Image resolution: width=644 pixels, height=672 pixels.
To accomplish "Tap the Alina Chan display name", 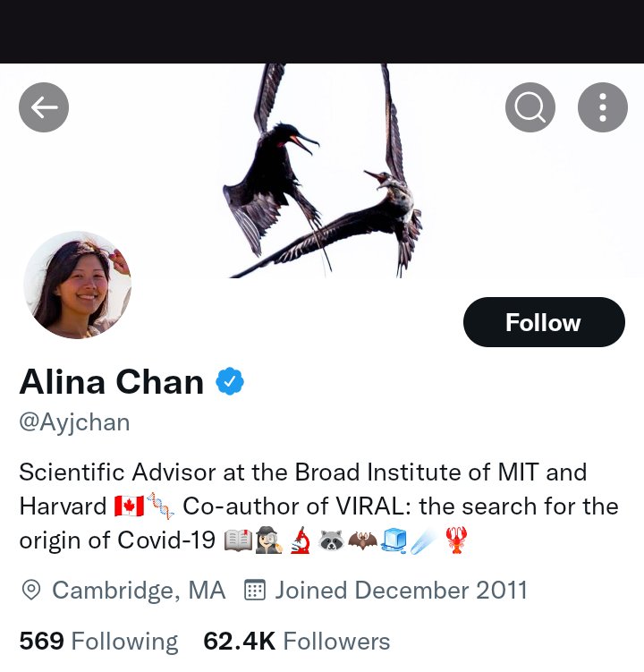I will 112,382.
